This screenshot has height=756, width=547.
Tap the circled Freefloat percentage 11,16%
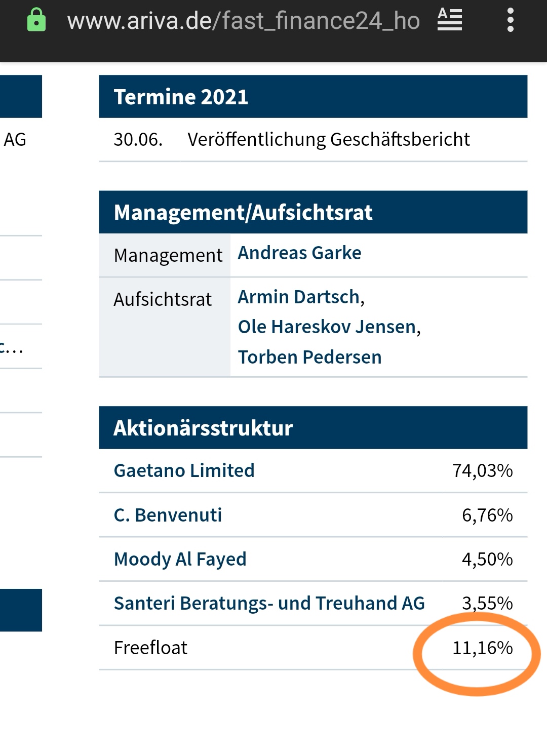483,647
